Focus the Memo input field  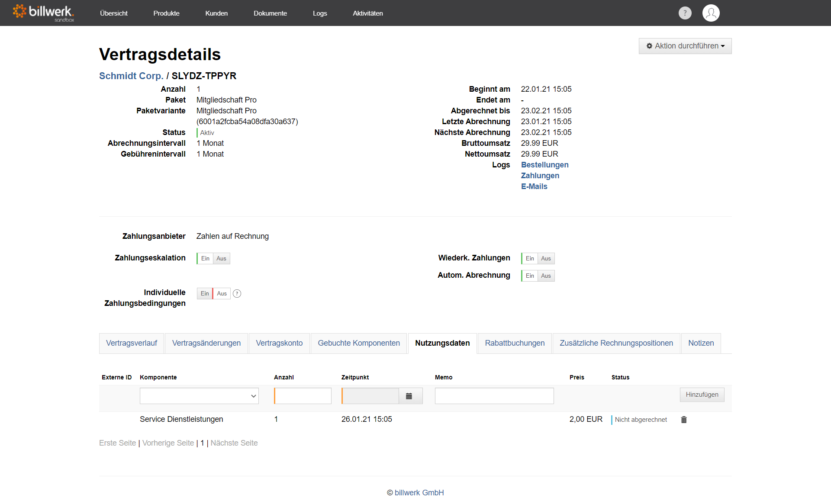[x=494, y=396]
